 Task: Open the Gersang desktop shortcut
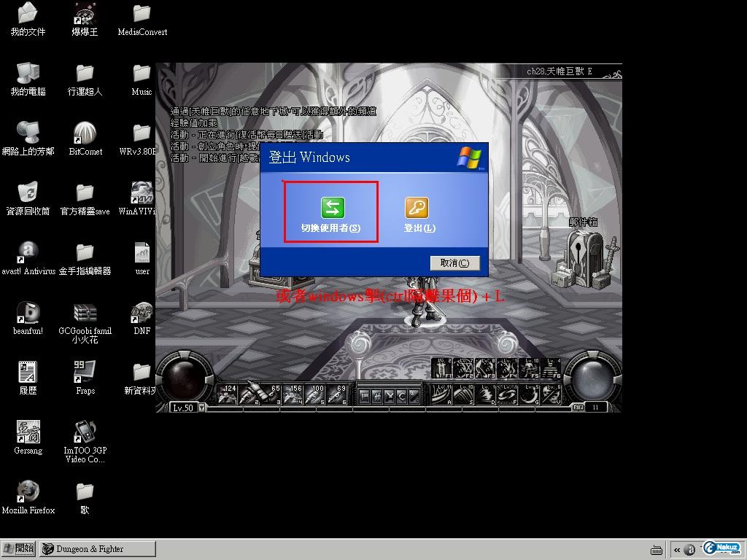28,432
